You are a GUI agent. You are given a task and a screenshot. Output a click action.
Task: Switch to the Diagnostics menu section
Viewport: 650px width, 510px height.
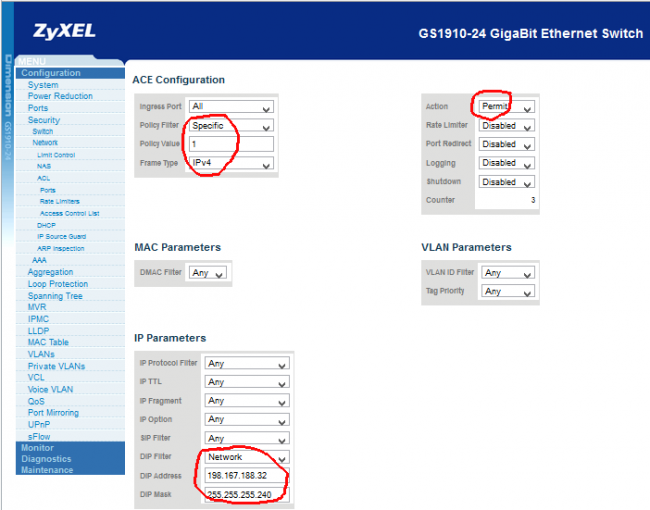tap(46, 459)
